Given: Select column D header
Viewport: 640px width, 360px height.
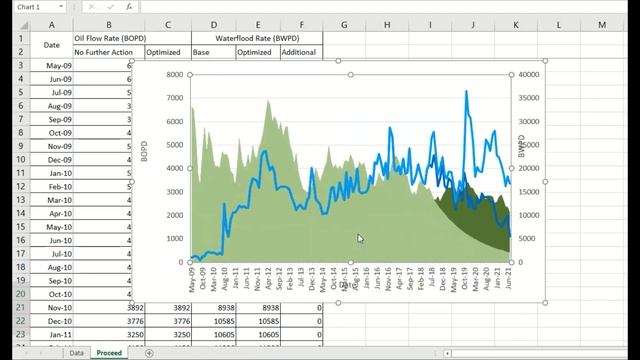Looking at the screenshot, I should [213, 25].
